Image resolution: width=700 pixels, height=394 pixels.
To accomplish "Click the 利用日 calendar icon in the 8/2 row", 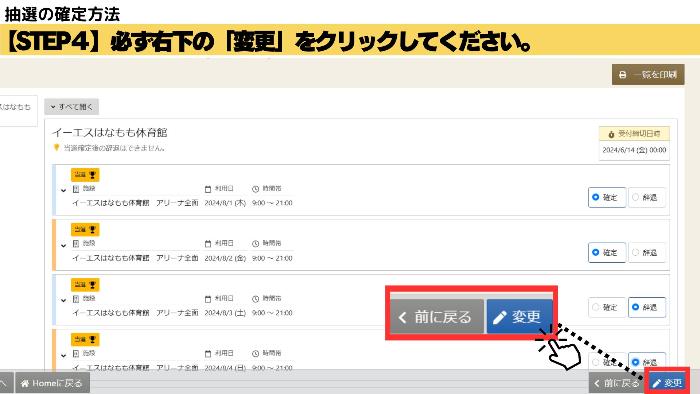I will (208, 244).
